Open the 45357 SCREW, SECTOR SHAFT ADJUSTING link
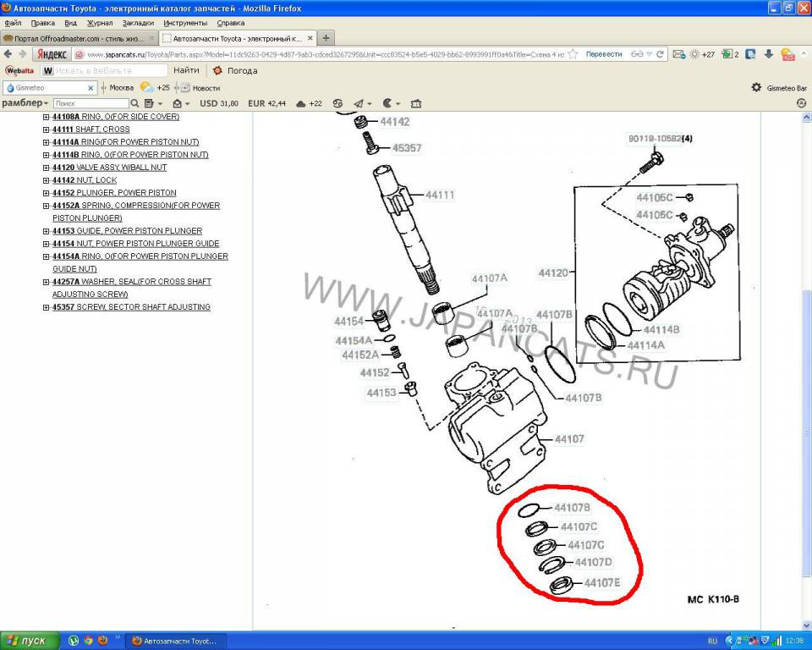812x650 pixels. (x=131, y=307)
